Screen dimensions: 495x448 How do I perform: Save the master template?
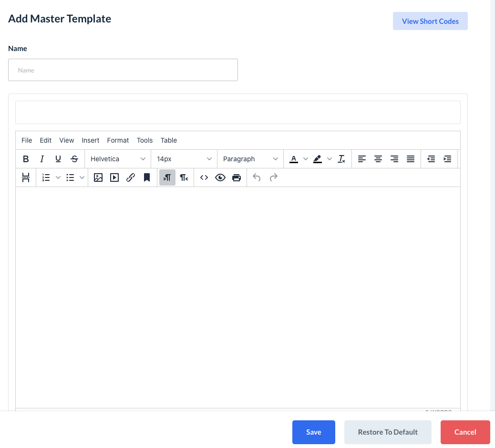click(x=313, y=432)
